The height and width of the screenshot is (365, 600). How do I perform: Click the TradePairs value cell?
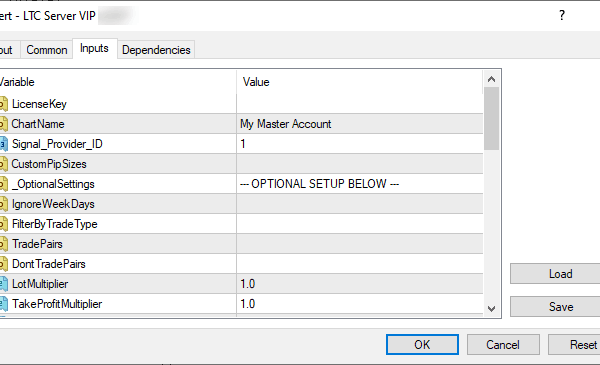point(360,244)
